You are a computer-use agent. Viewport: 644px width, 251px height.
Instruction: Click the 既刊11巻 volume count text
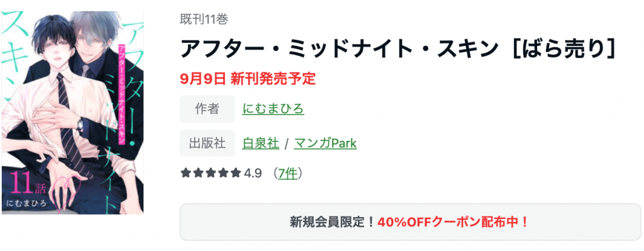pyautogui.click(x=204, y=19)
